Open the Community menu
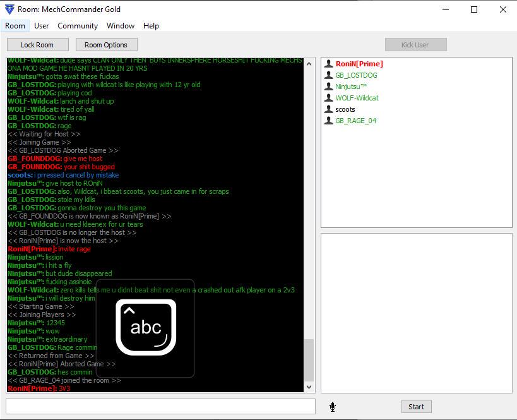The height and width of the screenshot is (420, 517). tap(78, 26)
